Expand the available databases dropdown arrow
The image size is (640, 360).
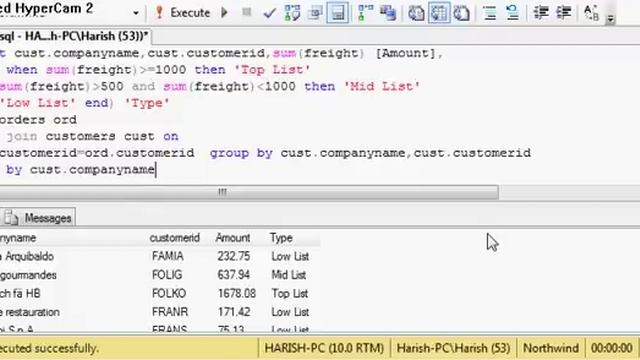[x=136, y=13]
